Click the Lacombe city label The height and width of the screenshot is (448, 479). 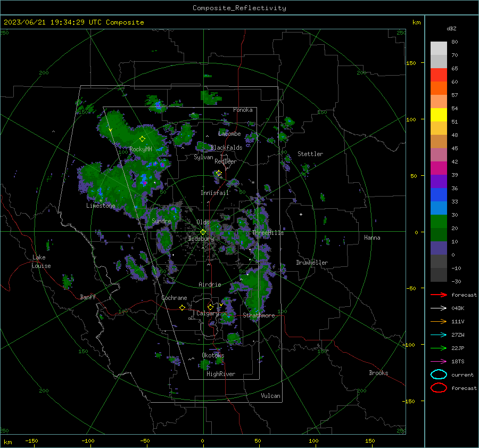pyautogui.click(x=229, y=134)
